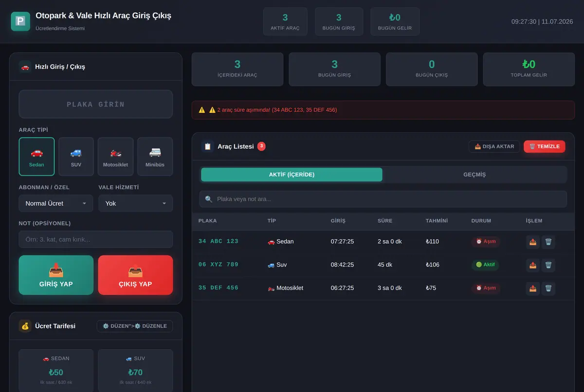Focus the Plaka Girin input field
Image resolution: width=584 pixels, height=392 pixels.
point(96,104)
